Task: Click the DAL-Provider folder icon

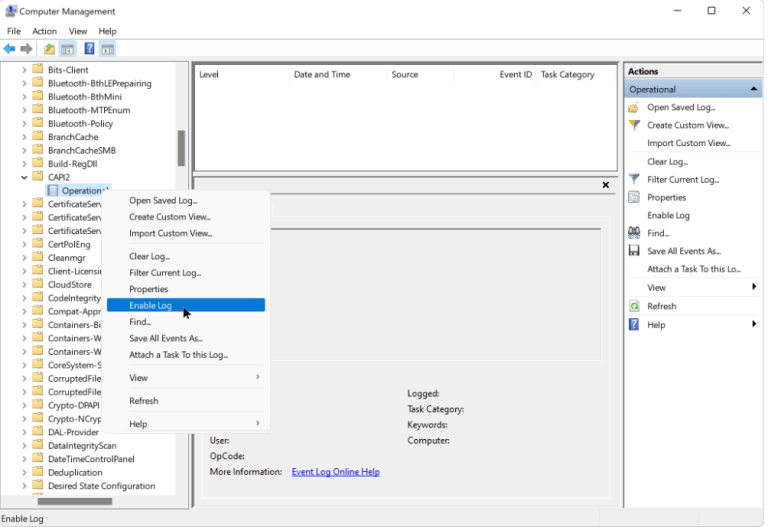Action: [38, 431]
